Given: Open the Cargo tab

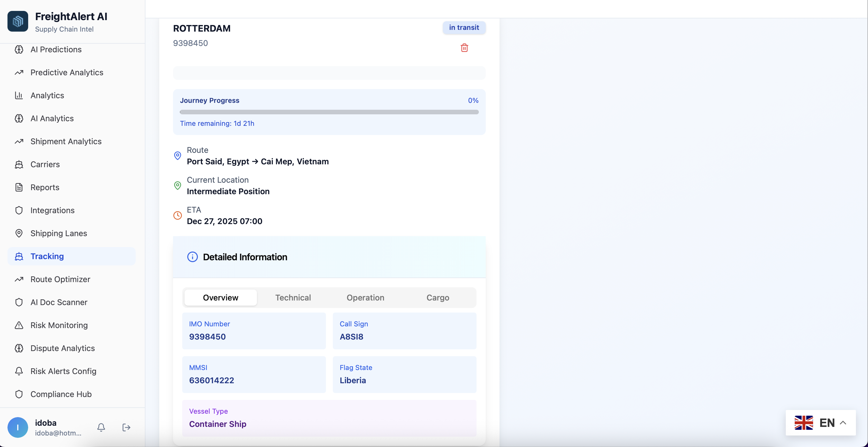Looking at the screenshot, I should click(x=437, y=297).
